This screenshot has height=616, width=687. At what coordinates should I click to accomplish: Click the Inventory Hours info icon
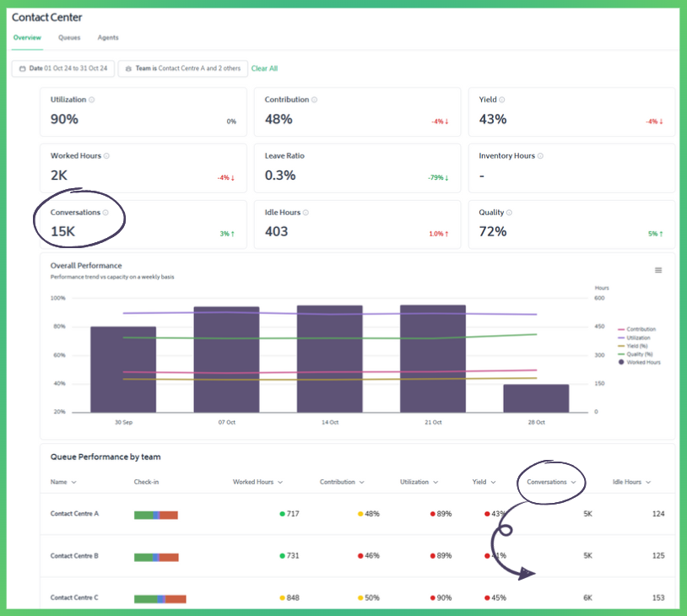click(x=540, y=156)
